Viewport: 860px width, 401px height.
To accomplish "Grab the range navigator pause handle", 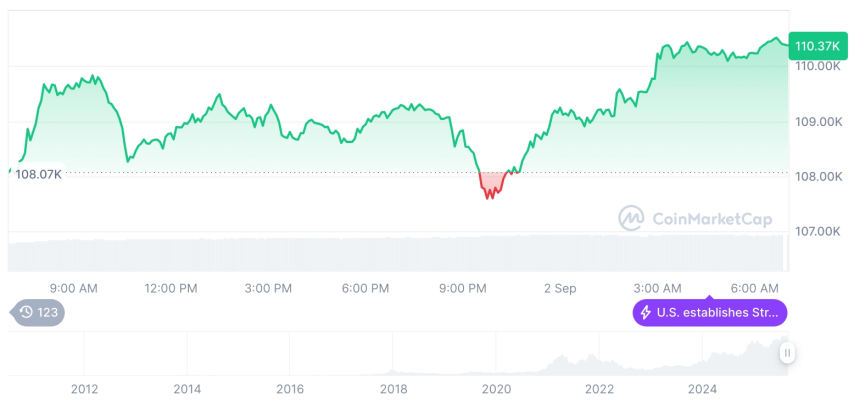I will 788,352.
